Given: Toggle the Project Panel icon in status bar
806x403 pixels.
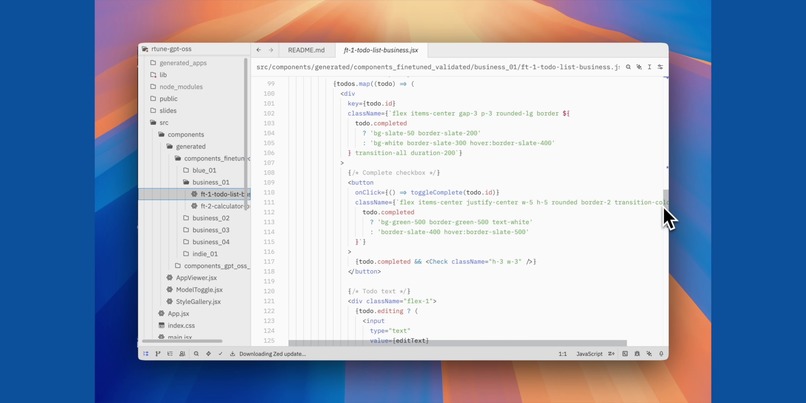Looking at the screenshot, I should click(145, 354).
